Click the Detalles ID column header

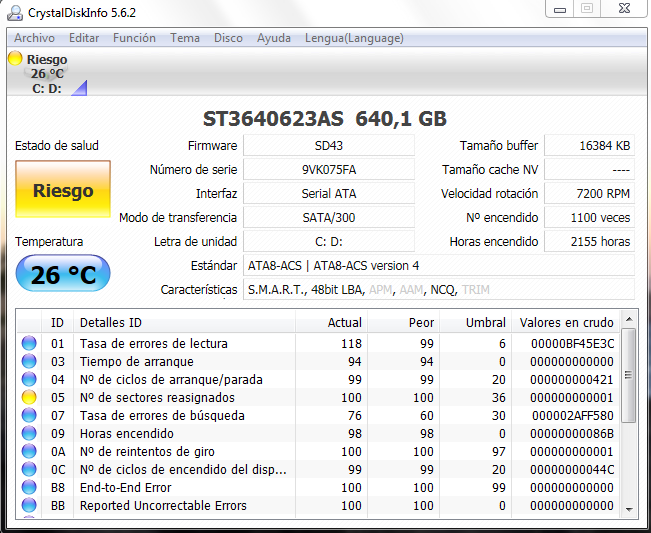tap(184, 322)
